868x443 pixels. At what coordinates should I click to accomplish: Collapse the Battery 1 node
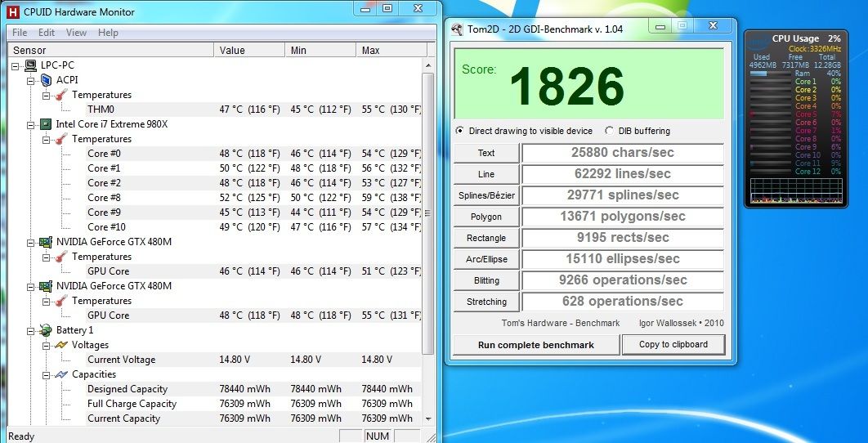[x=31, y=330]
